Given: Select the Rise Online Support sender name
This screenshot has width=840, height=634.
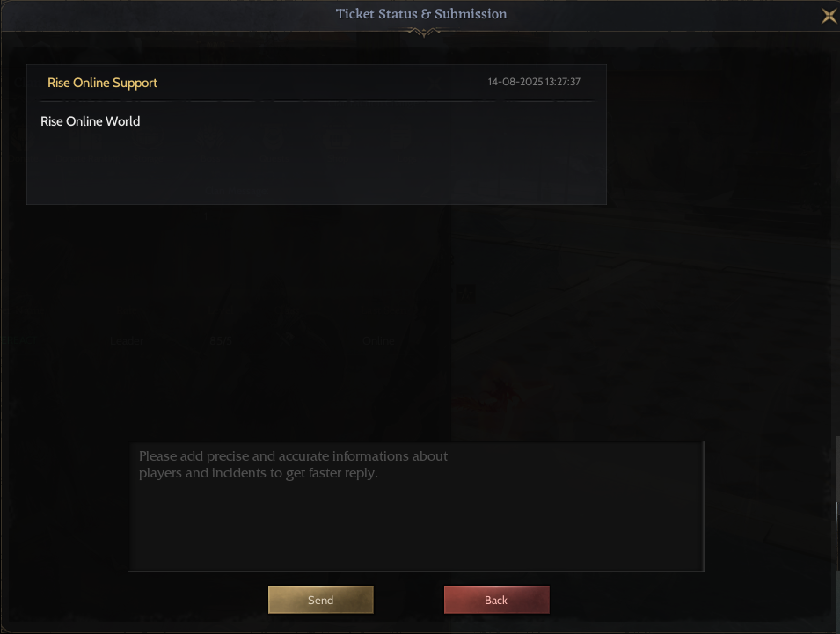Looking at the screenshot, I should pos(102,83).
